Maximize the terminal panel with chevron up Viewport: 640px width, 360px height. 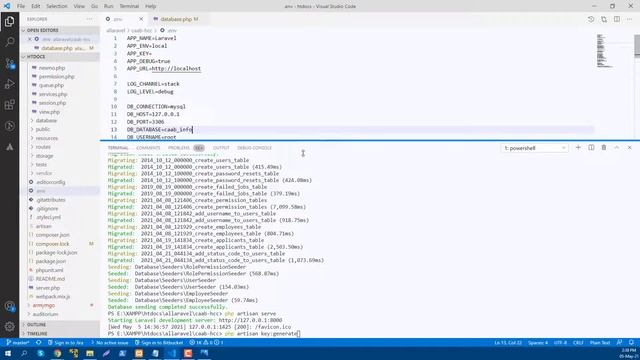617,147
